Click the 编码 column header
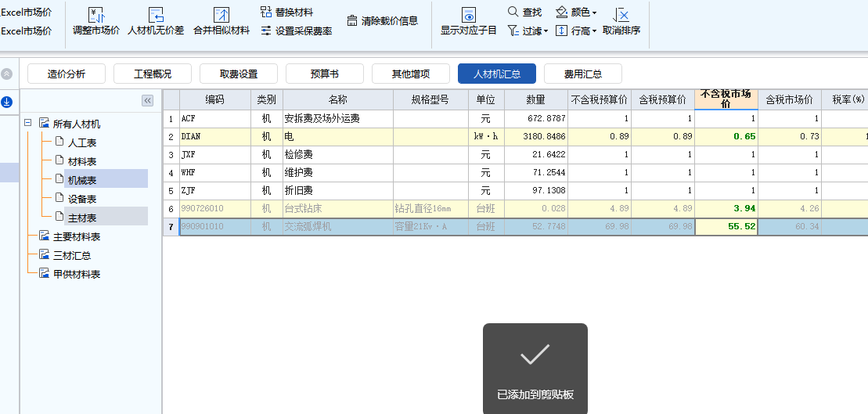The image size is (868, 414). pos(214,99)
